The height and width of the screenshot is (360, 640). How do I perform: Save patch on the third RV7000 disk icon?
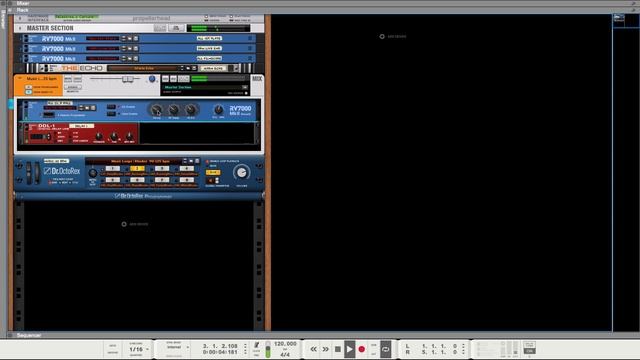coord(136,58)
